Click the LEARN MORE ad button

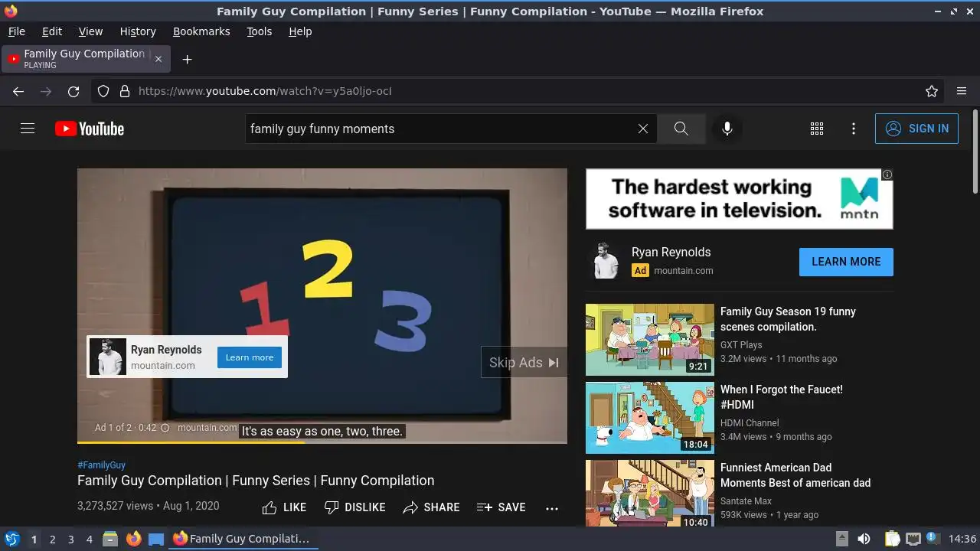click(846, 262)
